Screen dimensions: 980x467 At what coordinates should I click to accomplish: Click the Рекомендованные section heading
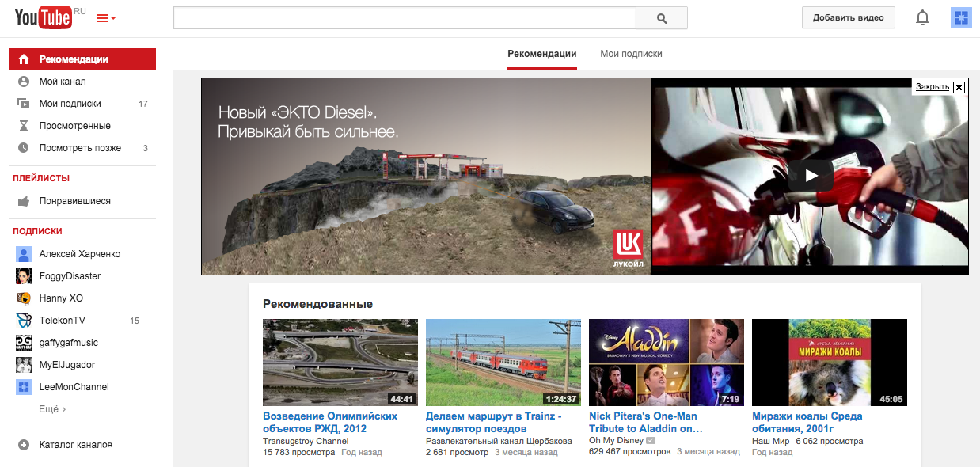[x=317, y=304]
